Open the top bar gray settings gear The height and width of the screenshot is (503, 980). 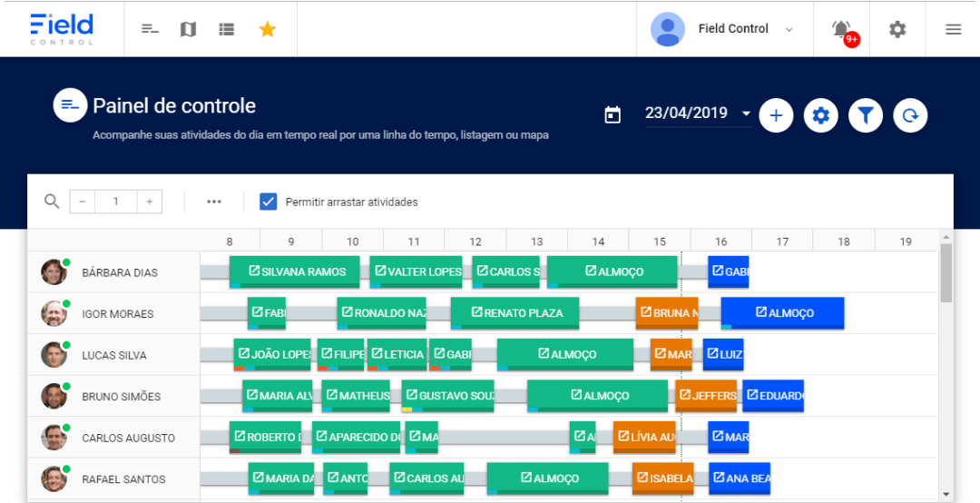click(897, 29)
